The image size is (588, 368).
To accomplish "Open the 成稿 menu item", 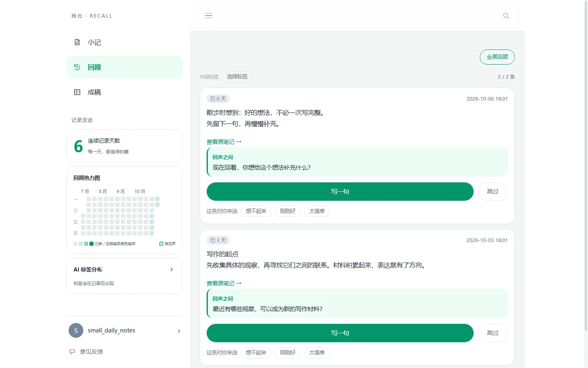I will [125, 92].
